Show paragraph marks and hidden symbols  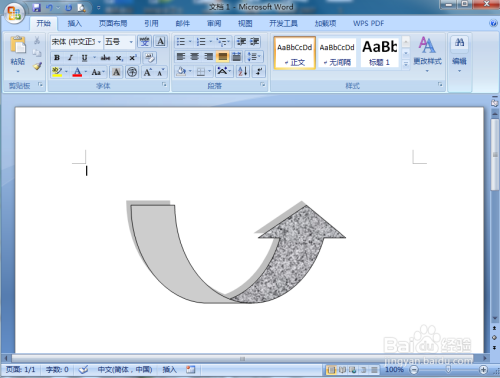258,71
